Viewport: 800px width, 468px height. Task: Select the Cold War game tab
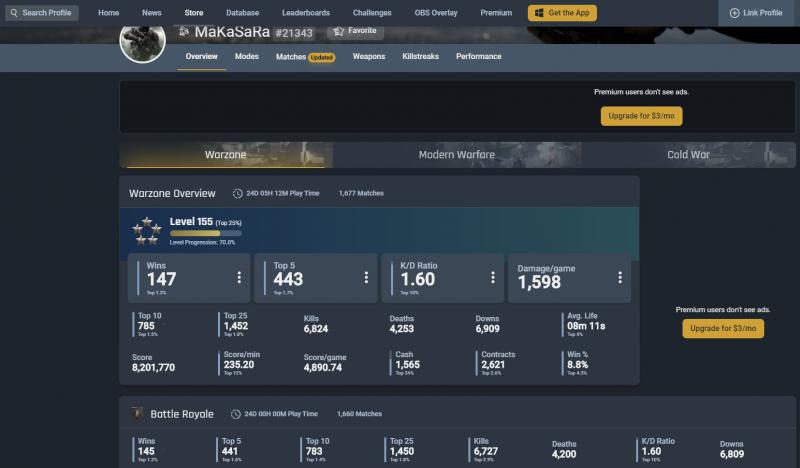coord(688,155)
